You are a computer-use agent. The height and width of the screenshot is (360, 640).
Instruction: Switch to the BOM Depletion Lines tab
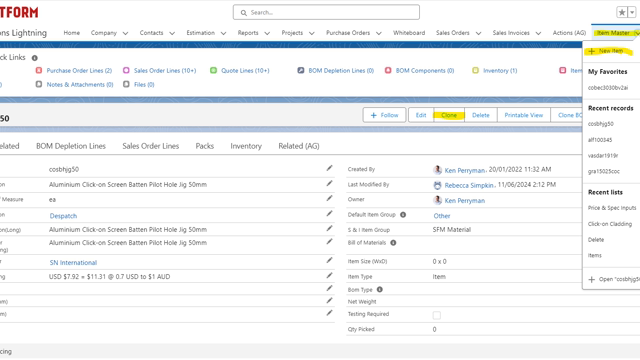point(71,146)
